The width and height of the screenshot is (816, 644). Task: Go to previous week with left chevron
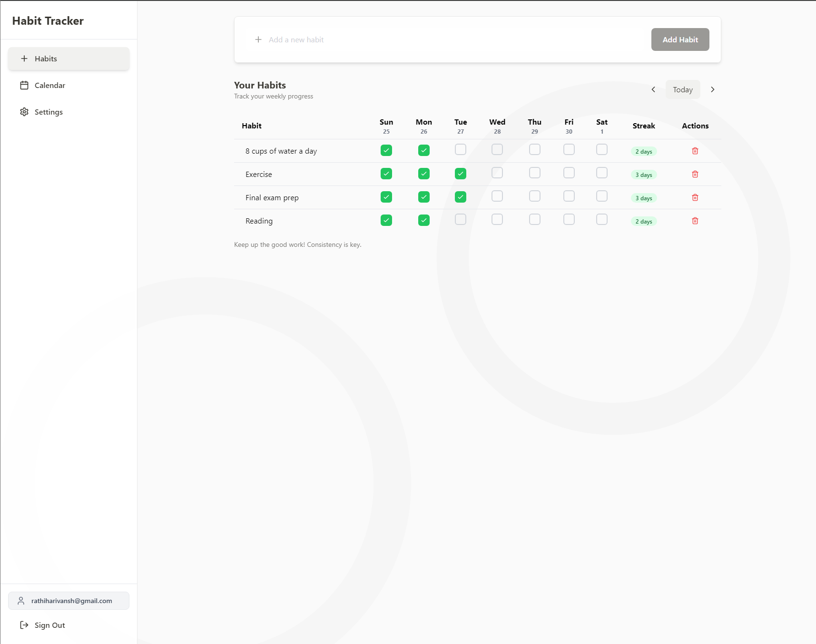tap(653, 89)
